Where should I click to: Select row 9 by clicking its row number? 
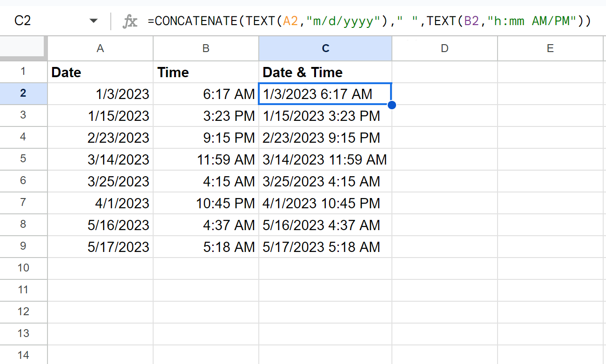23,247
